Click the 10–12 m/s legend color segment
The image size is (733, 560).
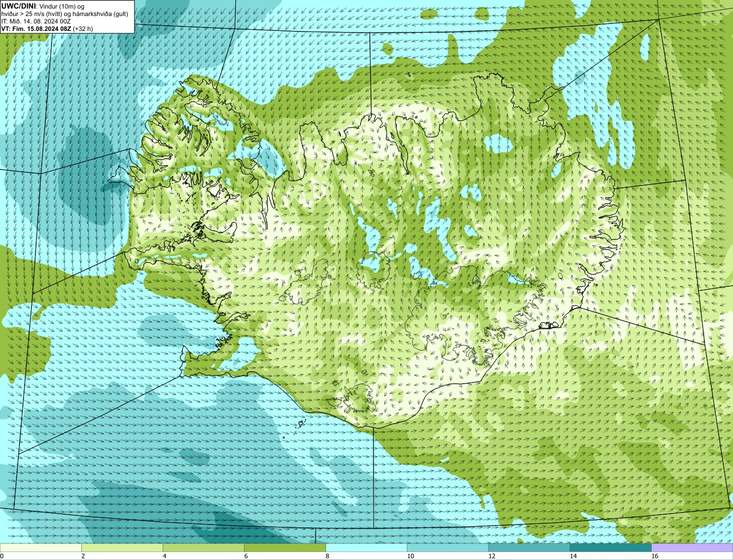(448, 548)
